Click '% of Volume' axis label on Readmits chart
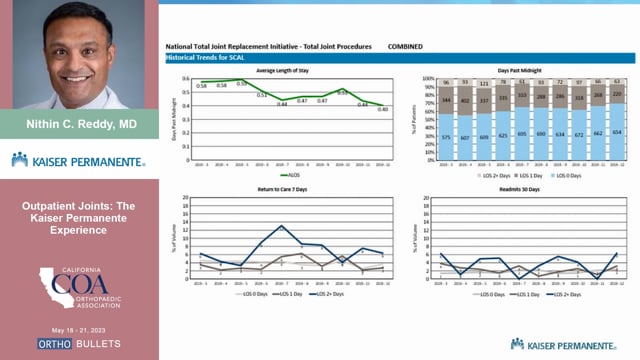640x360 pixels. (x=415, y=238)
